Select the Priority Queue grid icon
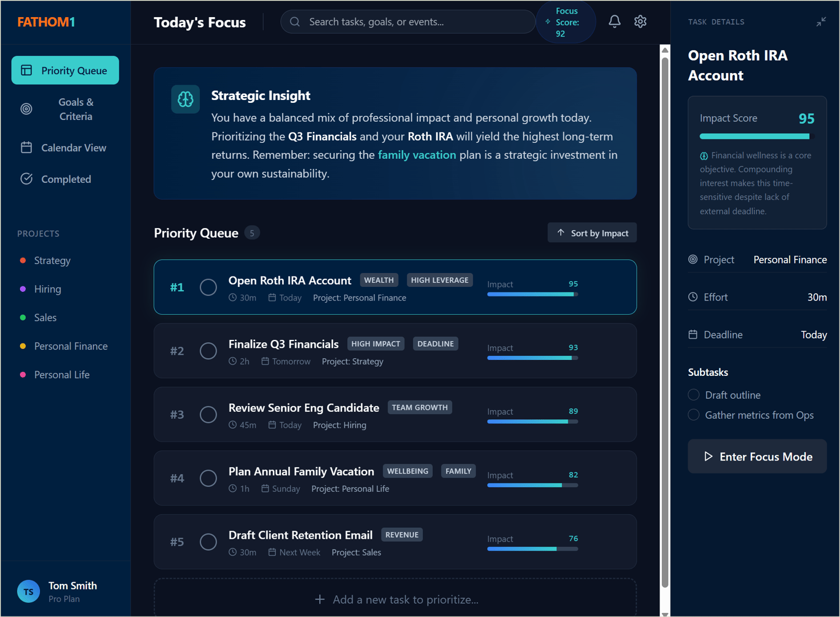 [x=26, y=70]
